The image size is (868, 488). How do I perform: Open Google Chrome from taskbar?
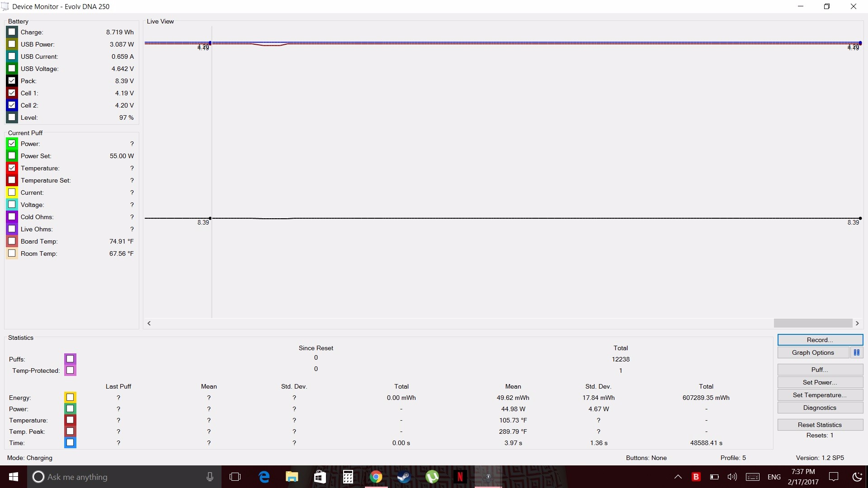(376, 477)
